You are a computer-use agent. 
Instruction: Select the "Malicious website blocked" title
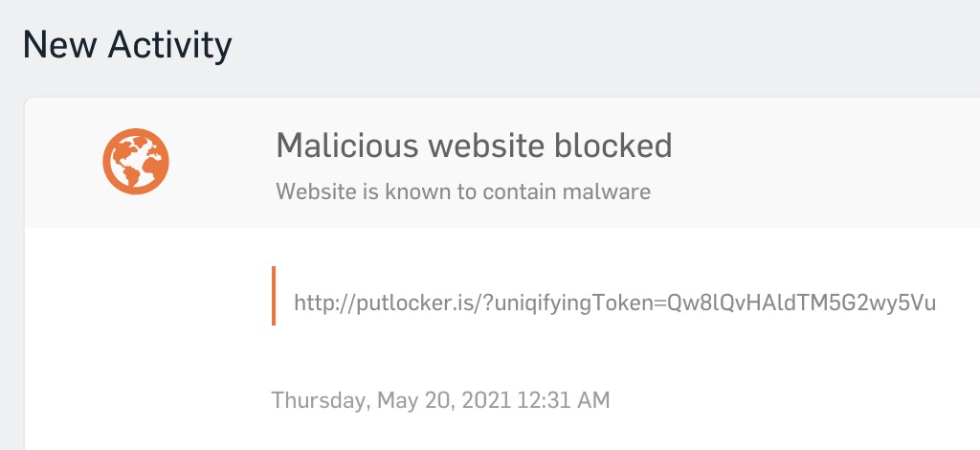pyautogui.click(x=474, y=146)
